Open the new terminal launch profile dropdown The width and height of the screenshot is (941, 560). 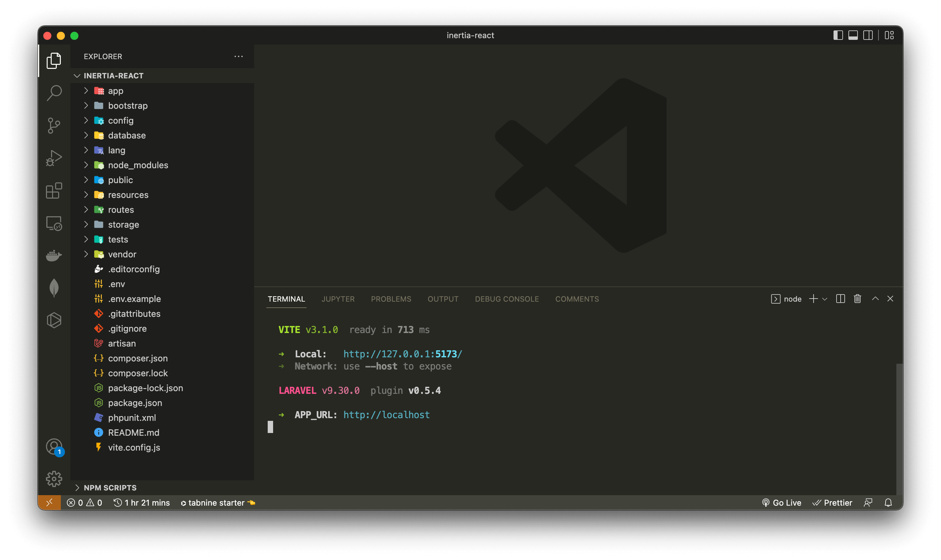tap(825, 299)
